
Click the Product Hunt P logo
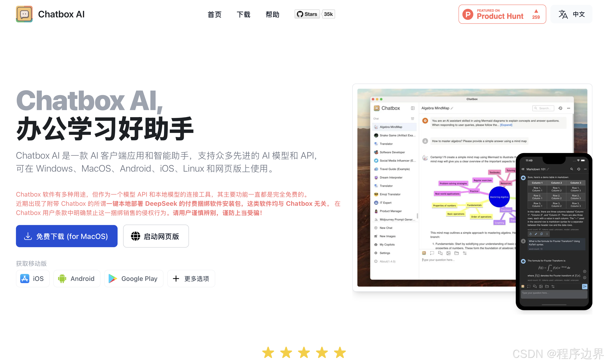click(x=468, y=14)
